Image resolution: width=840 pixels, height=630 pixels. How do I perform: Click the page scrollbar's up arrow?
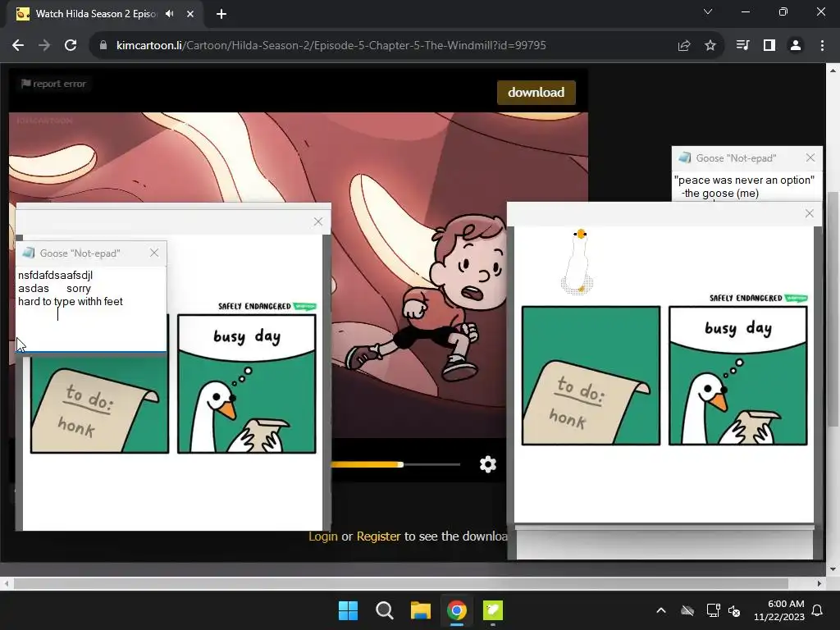833,71
